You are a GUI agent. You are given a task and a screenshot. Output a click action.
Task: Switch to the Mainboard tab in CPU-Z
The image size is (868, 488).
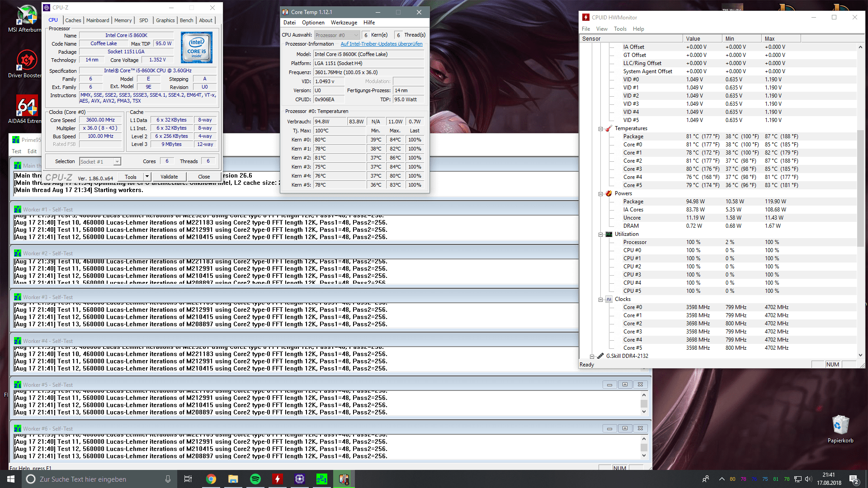(98, 20)
